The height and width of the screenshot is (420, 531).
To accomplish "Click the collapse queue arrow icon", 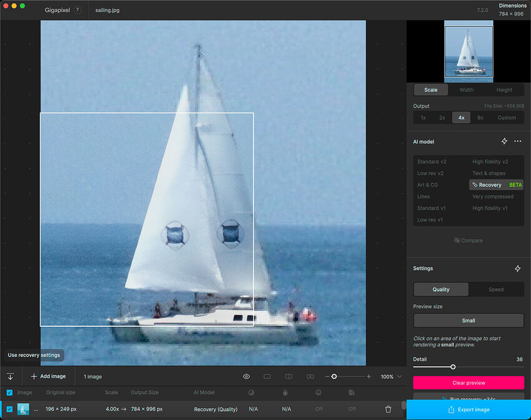I will click(x=10, y=376).
